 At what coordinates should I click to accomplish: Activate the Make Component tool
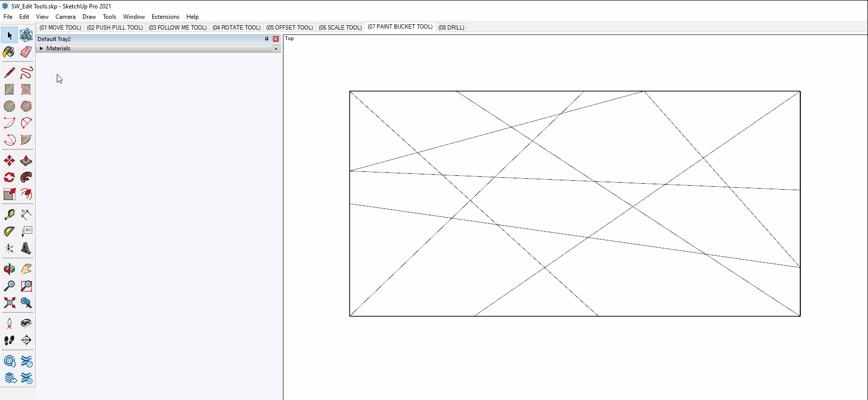[26, 35]
